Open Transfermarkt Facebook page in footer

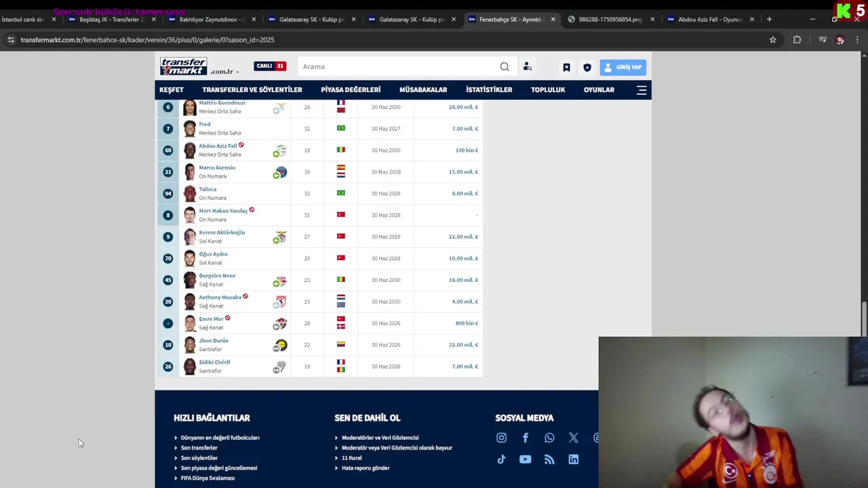525,438
